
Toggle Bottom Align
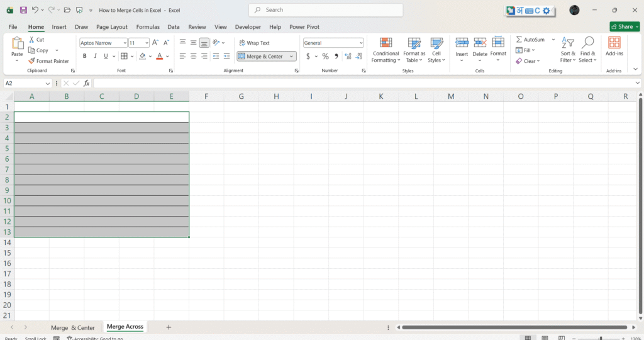[x=204, y=42]
